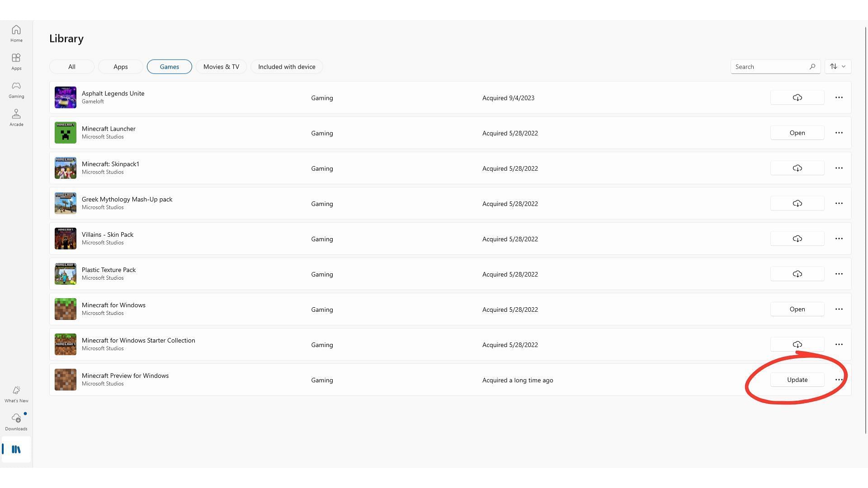Click Update button for Minecraft Preview
868x488 pixels.
797,380
